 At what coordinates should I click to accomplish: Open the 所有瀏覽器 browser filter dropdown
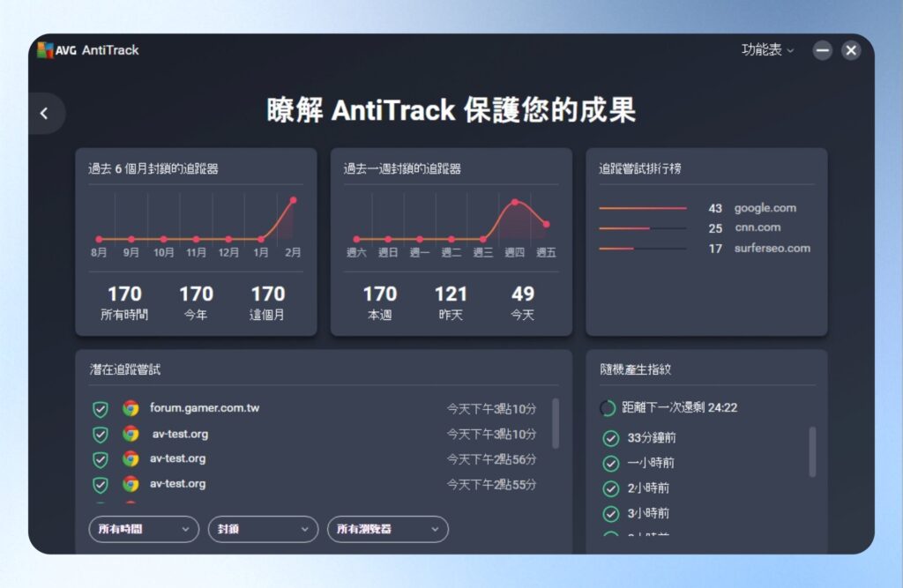click(x=388, y=529)
